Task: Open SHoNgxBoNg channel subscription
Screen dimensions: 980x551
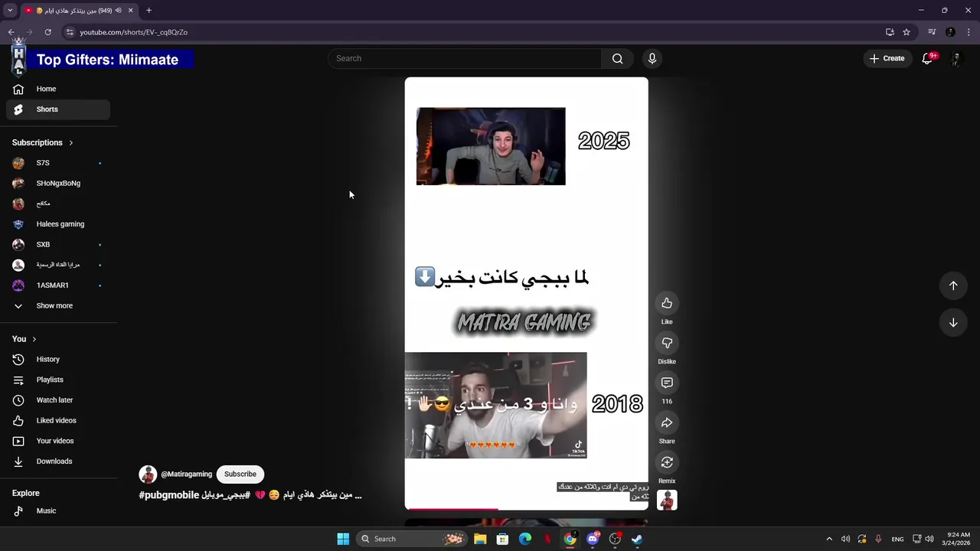Action: [58, 184]
